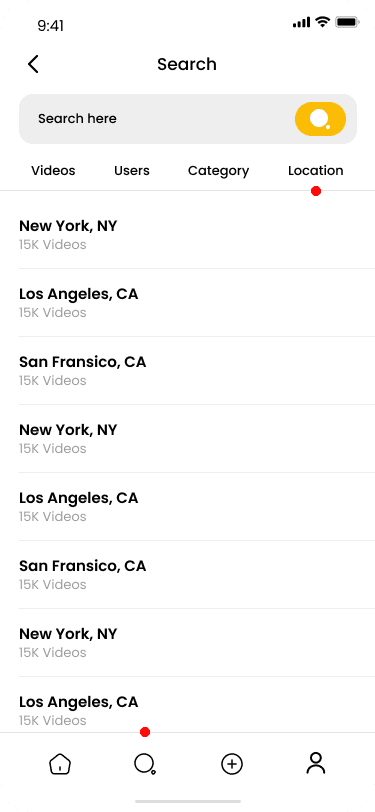
Task: Focus the 'Search here' input field
Action: [x=155, y=119]
